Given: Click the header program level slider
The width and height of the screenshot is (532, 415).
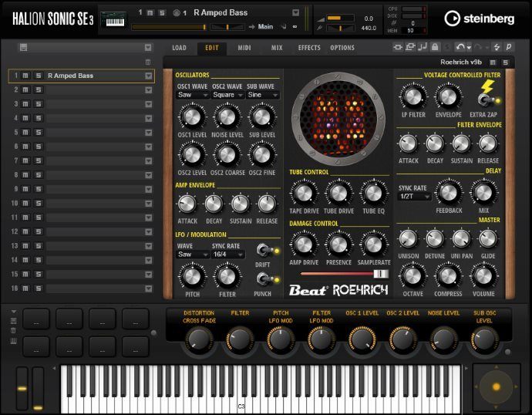Looking at the screenshot, I should point(169,27).
